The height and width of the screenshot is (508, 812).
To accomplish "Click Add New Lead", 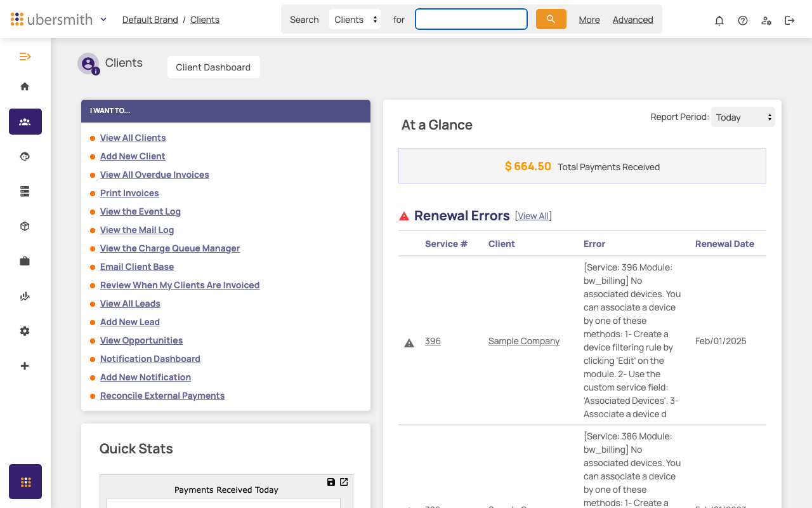I will pyautogui.click(x=130, y=322).
